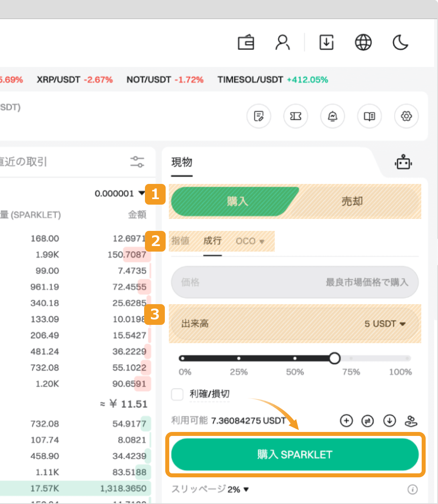Click the coins in hand icon
This screenshot has height=504, width=438.
coord(411,420)
